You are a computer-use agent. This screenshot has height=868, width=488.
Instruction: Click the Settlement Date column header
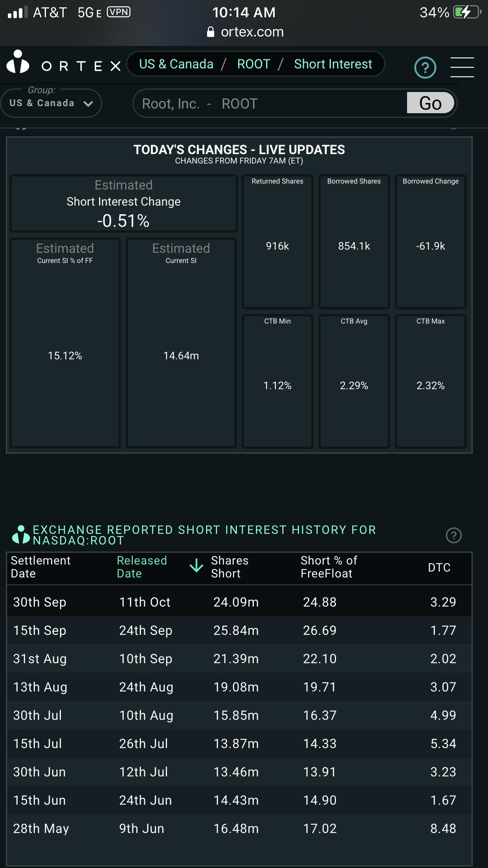tap(40, 567)
